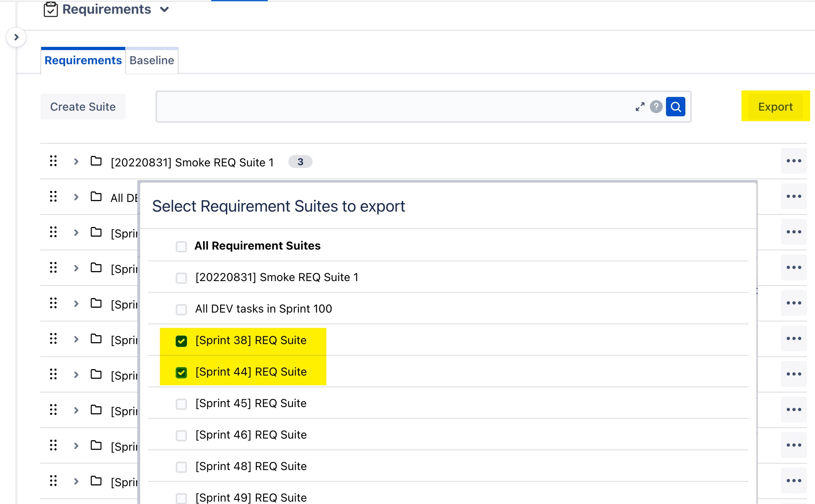The image size is (815, 504).
Task: Click the [Sprint 45] REQ Suite label in dialog
Action: coord(251,403)
